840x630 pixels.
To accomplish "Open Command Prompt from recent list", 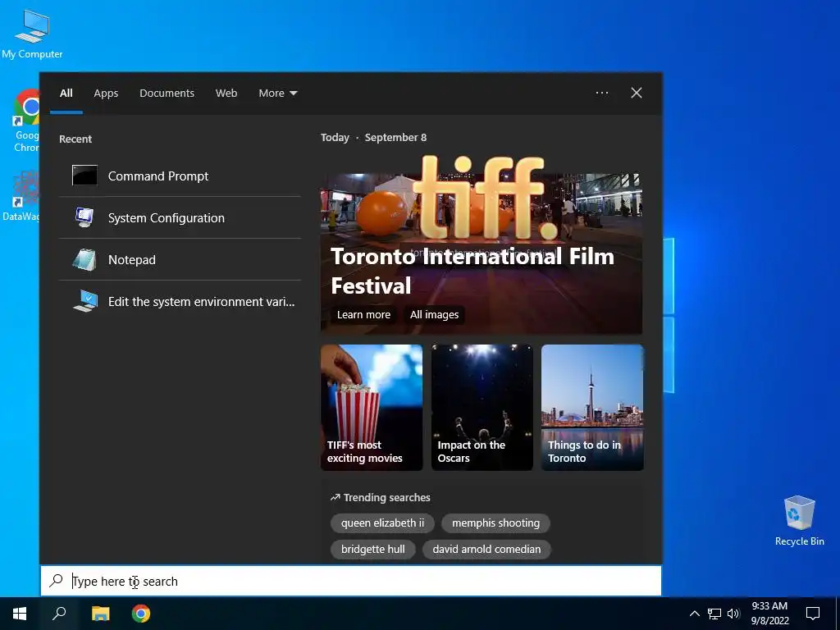I will point(180,176).
